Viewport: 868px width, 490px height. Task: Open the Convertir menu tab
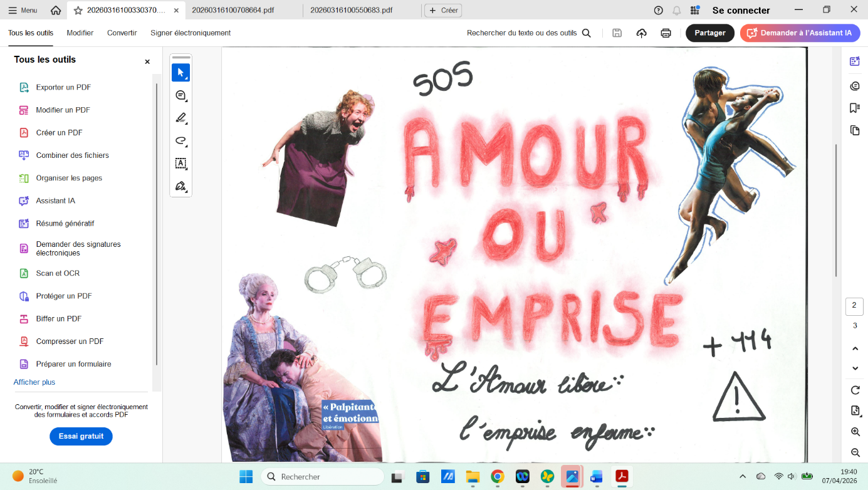(122, 33)
